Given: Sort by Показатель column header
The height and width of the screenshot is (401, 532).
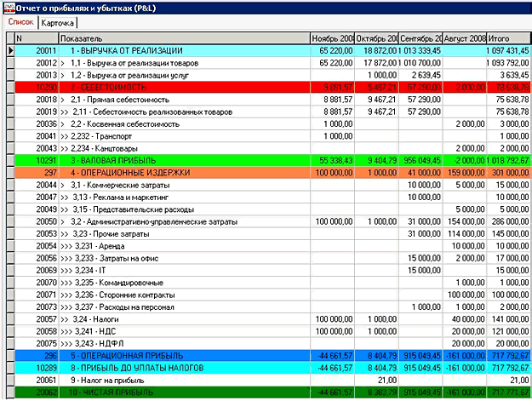Looking at the screenshot, I should click(185, 38).
